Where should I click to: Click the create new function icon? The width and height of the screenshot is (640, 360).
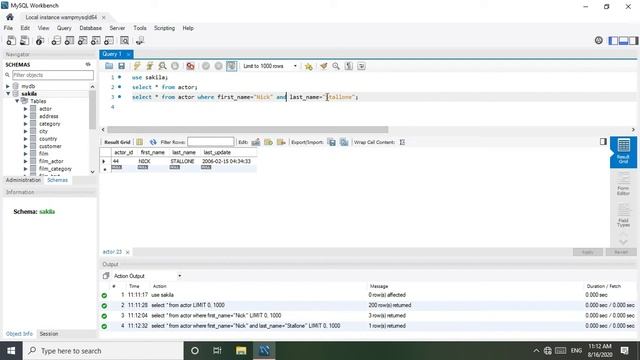(x=109, y=40)
